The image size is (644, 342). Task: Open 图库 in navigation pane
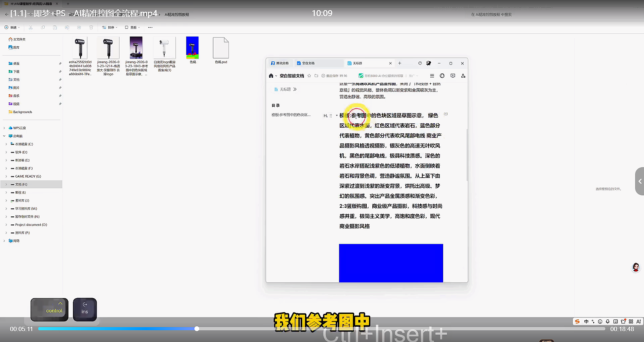coord(14,48)
